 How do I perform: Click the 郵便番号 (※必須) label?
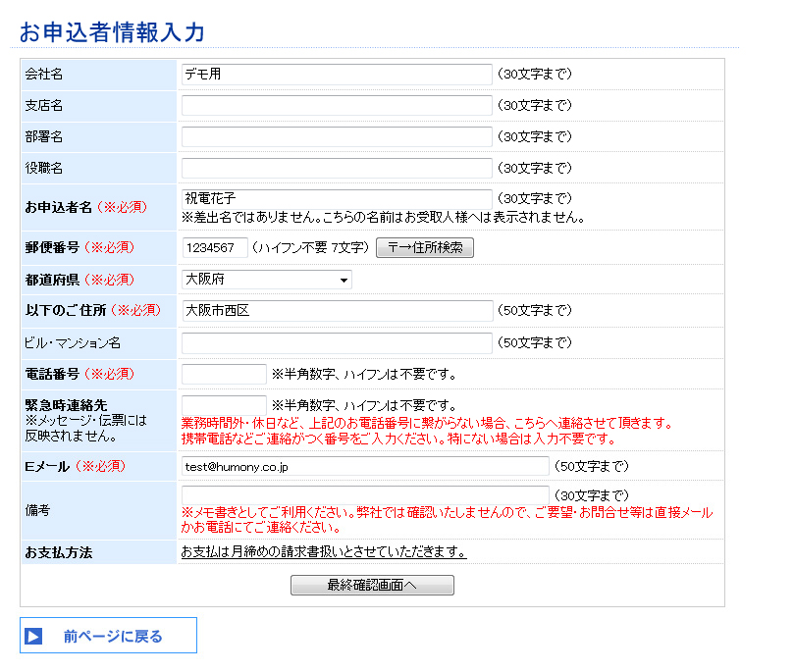coord(79,247)
